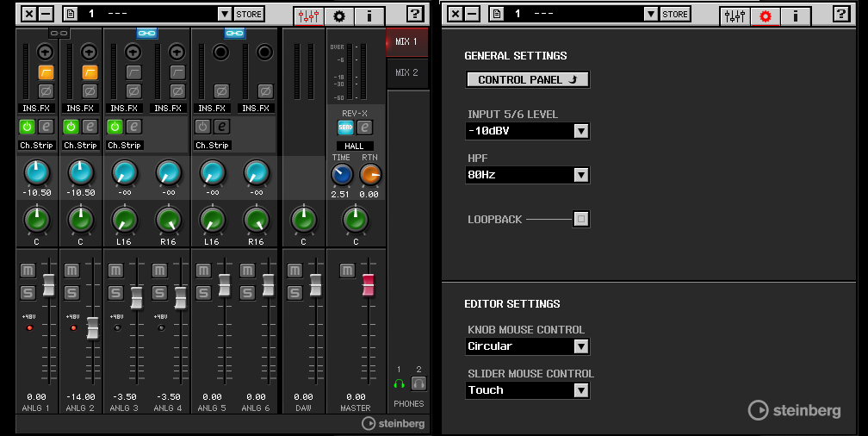Viewport: 868px width, 436px height.
Task: Open help in right window
Action: tap(841, 14)
